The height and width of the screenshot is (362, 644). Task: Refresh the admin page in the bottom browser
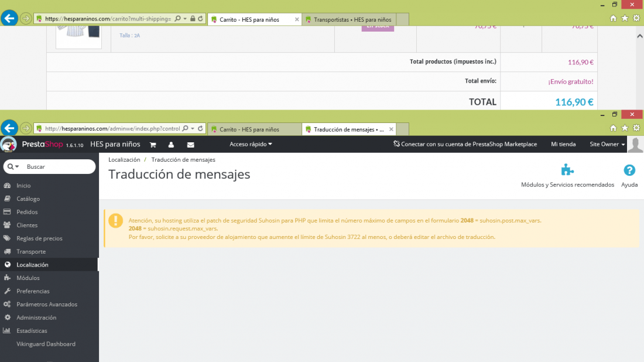point(200,128)
